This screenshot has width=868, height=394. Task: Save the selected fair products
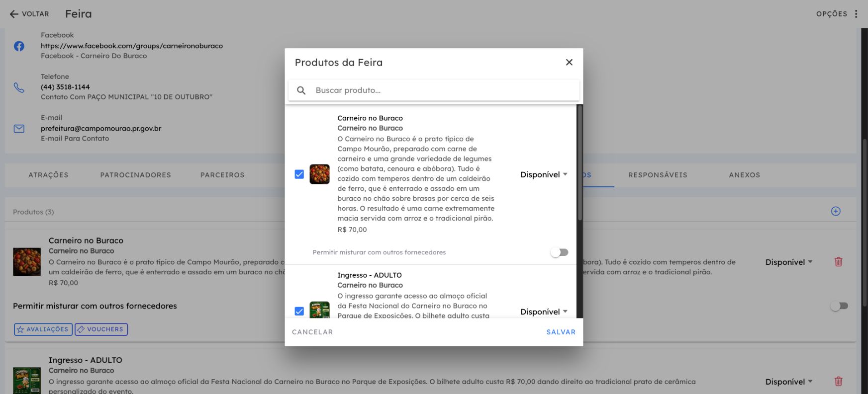tap(561, 332)
